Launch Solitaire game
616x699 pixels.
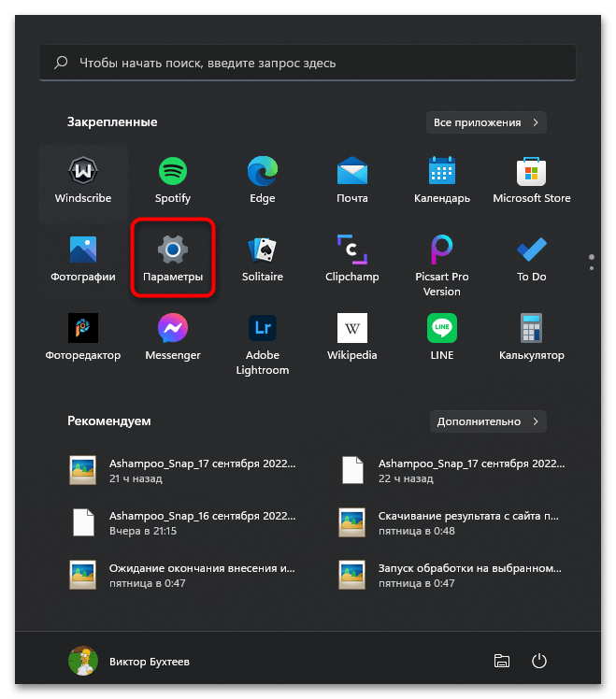(263, 260)
